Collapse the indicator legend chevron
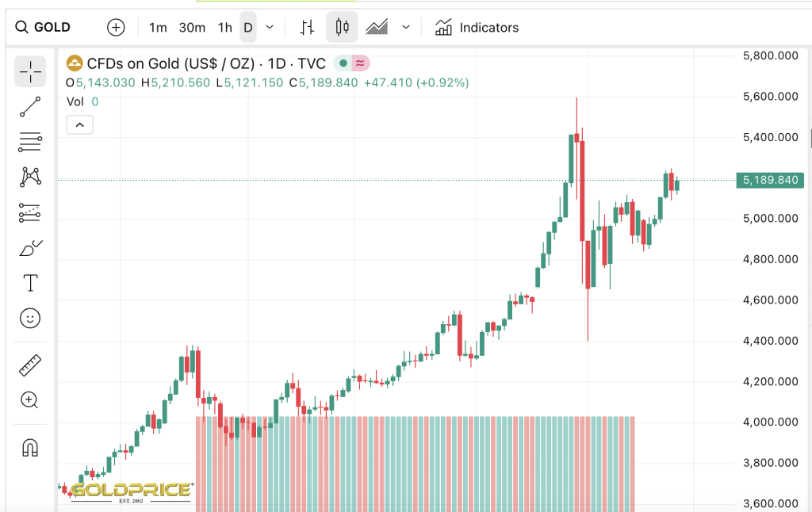The image size is (812, 512). pyautogui.click(x=80, y=124)
